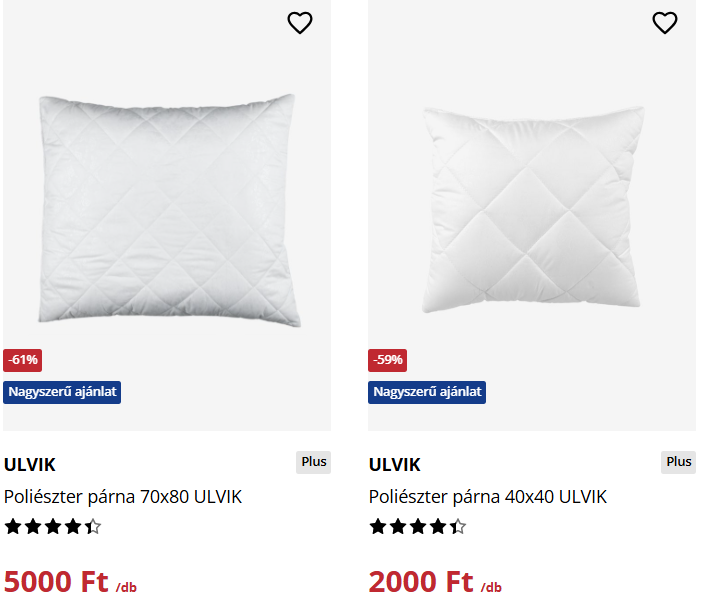Click the 2000 Ft price
Viewport: 724px width, 604px height.
click(x=421, y=582)
